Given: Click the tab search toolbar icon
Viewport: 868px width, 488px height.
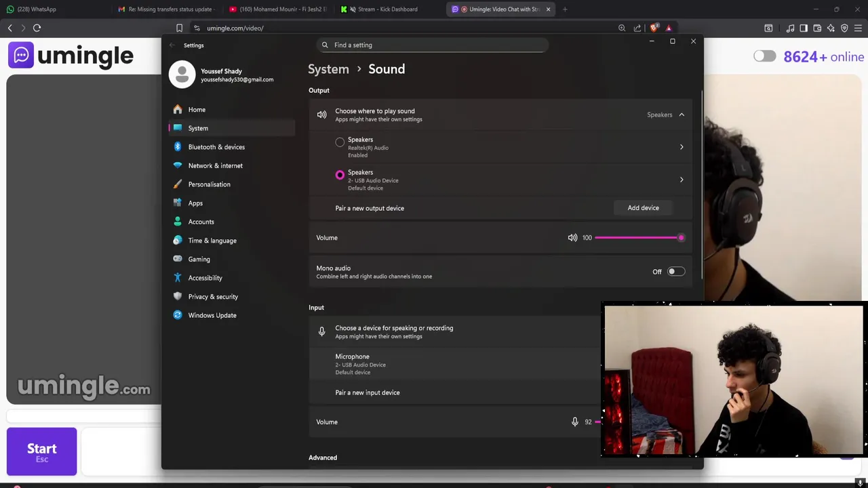Looking at the screenshot, I should (768, 28).
